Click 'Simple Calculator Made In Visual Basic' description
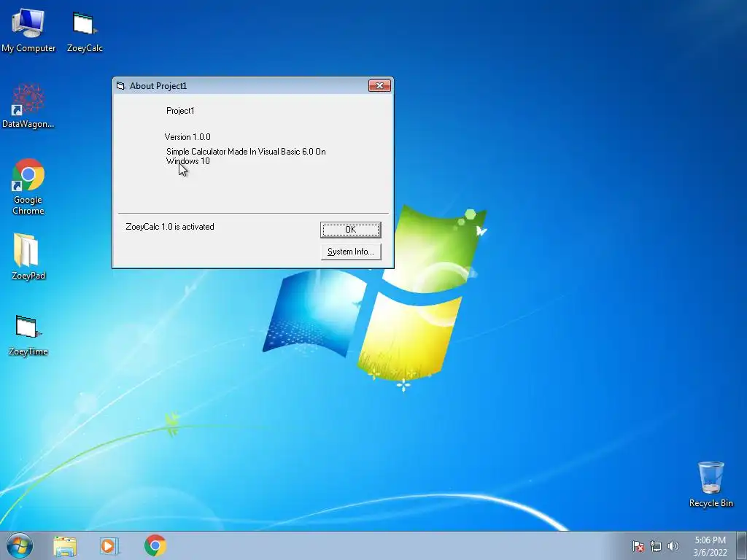 coord(246,156)
